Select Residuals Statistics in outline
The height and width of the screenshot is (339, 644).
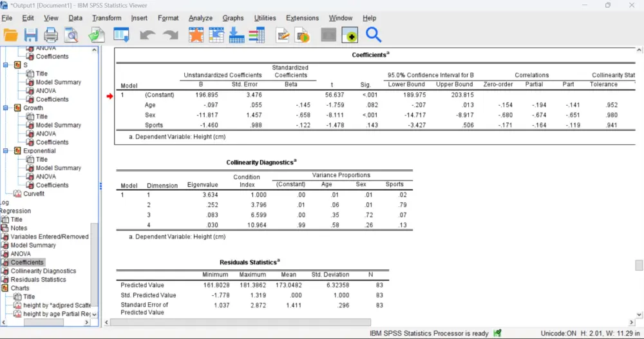coord(38,280)
